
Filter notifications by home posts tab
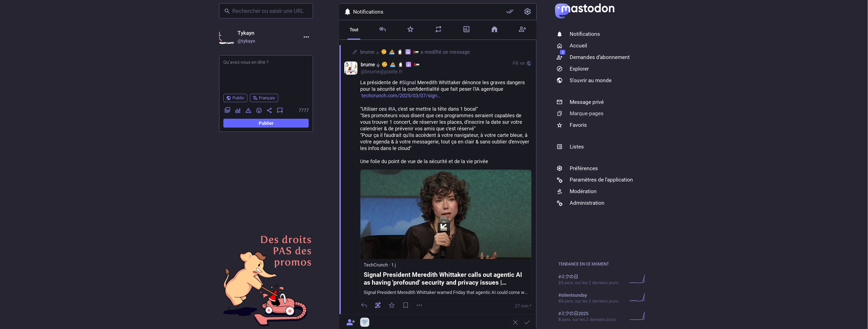(494, 29)
